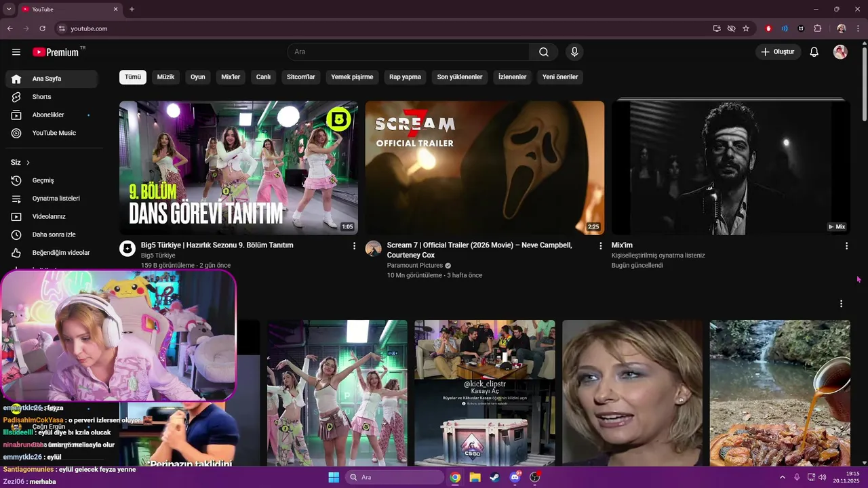Open the Big5 Türkiye video title link

(x=217, y=245)
